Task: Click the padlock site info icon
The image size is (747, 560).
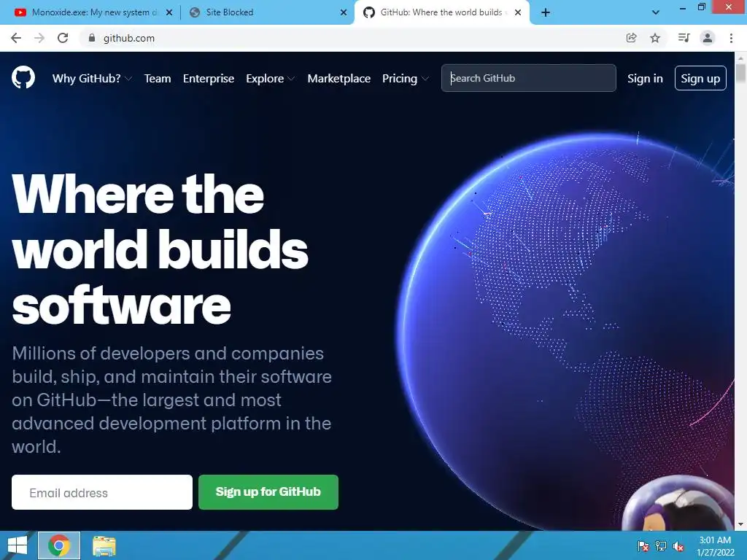Action: point(92,38)
